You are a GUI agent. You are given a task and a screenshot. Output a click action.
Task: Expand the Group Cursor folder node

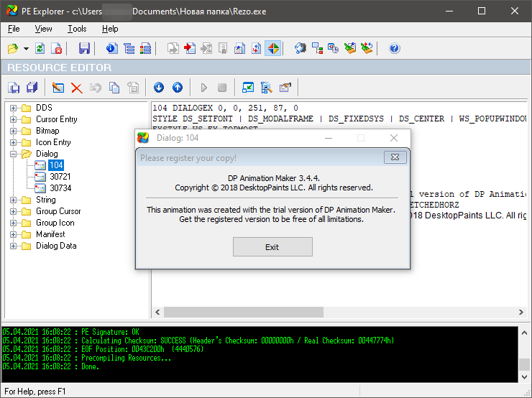13,211
